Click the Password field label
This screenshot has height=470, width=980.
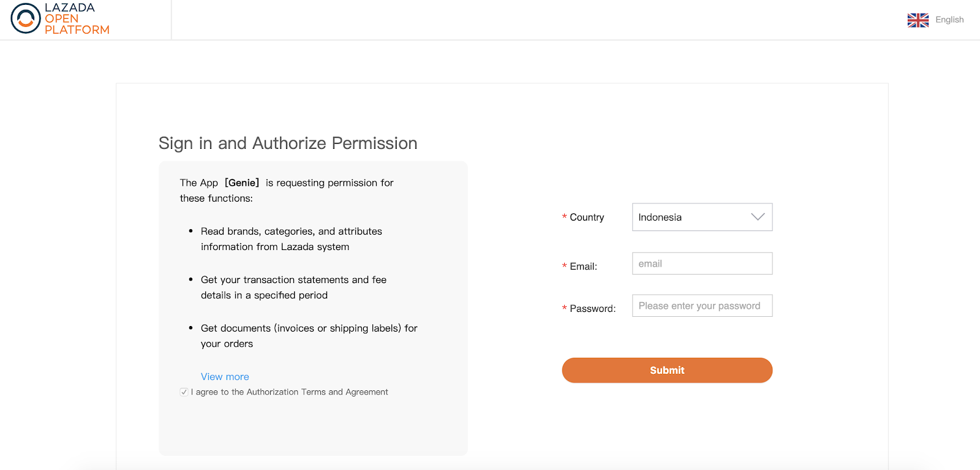pyautogui.click(x=592, y=309)
